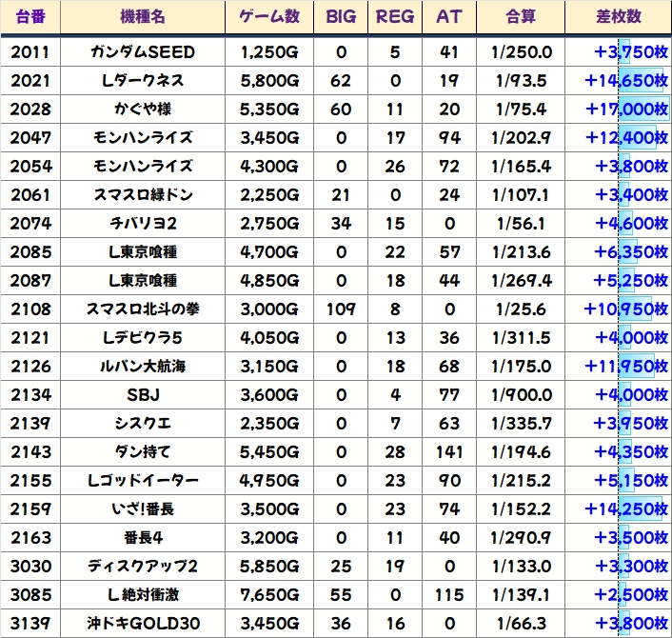
Task: Select the SBJ machine name
Action: coord(143,395)
